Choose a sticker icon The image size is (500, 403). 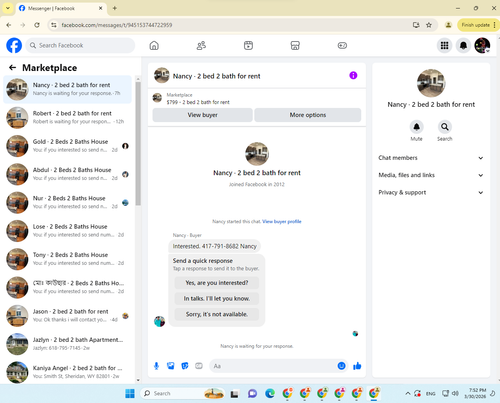[x=185, y=366]
